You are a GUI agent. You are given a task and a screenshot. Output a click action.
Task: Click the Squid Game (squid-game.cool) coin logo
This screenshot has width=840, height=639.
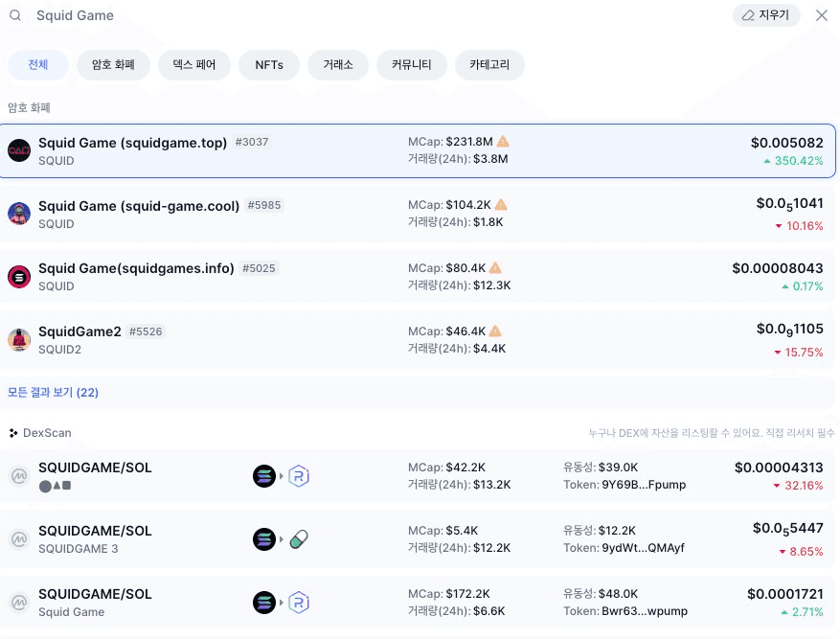[19, 214]
